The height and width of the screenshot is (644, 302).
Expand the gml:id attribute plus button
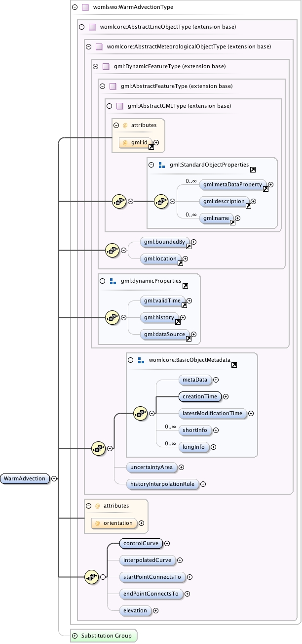point(156,143)
